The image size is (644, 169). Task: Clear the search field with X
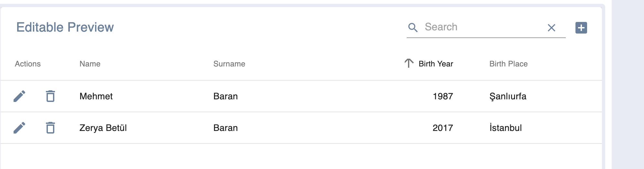552,28
